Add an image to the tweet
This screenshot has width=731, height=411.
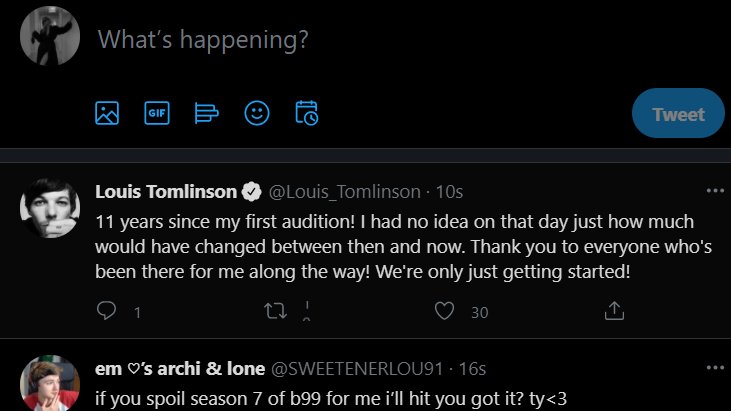click(x=107, y=113)
